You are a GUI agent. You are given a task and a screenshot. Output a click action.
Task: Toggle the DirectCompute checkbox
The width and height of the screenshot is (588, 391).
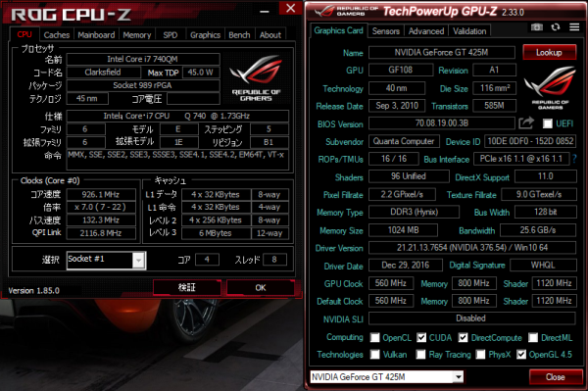coord(464,337)
